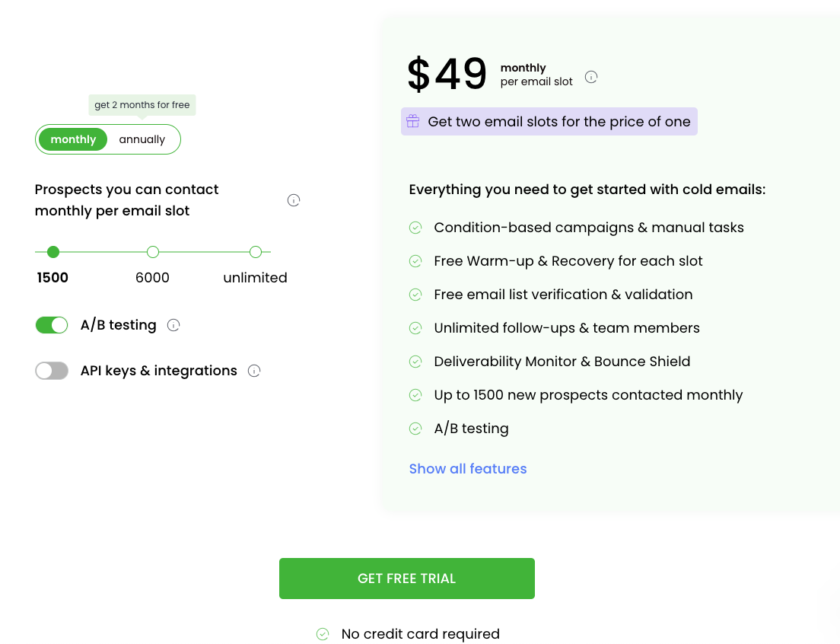Switch billing to annually
The image size is (840, 644).
tap(142, 139)
